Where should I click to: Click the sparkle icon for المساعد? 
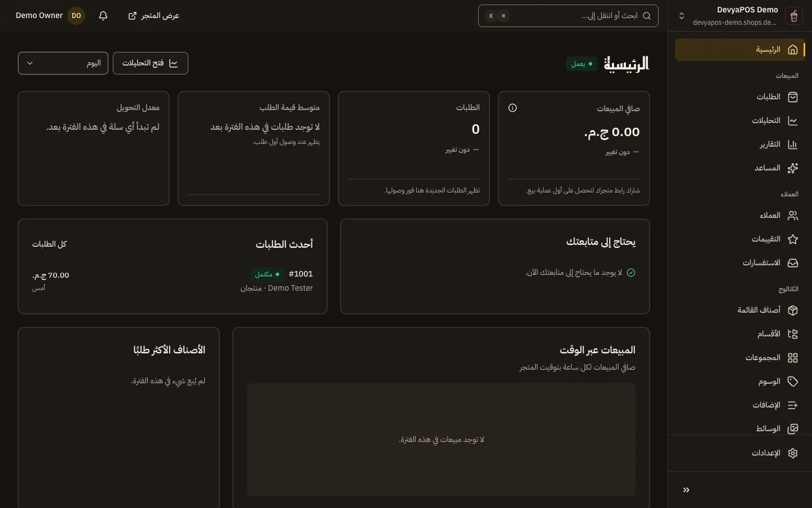pos(793,168)
